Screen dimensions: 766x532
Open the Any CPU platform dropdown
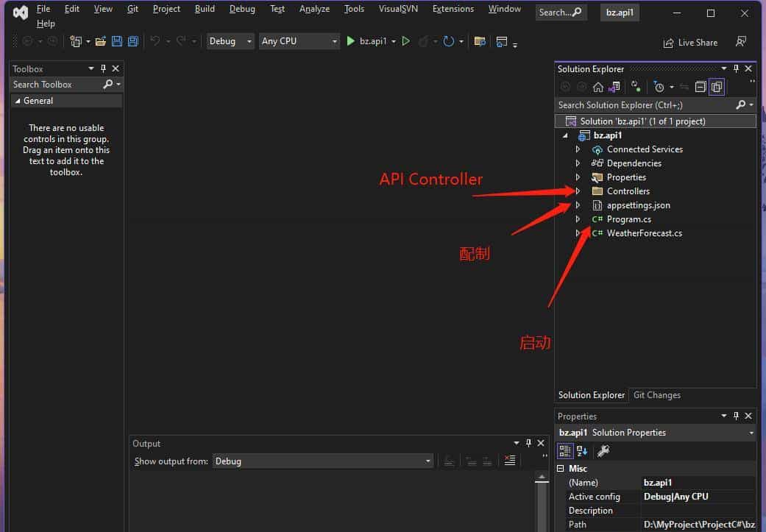coord(299,41)
